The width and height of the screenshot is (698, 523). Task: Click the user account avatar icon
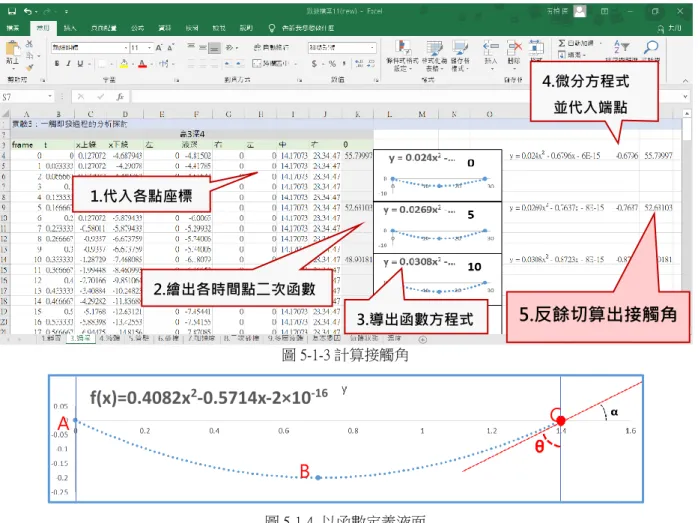[x=580, y=11]
